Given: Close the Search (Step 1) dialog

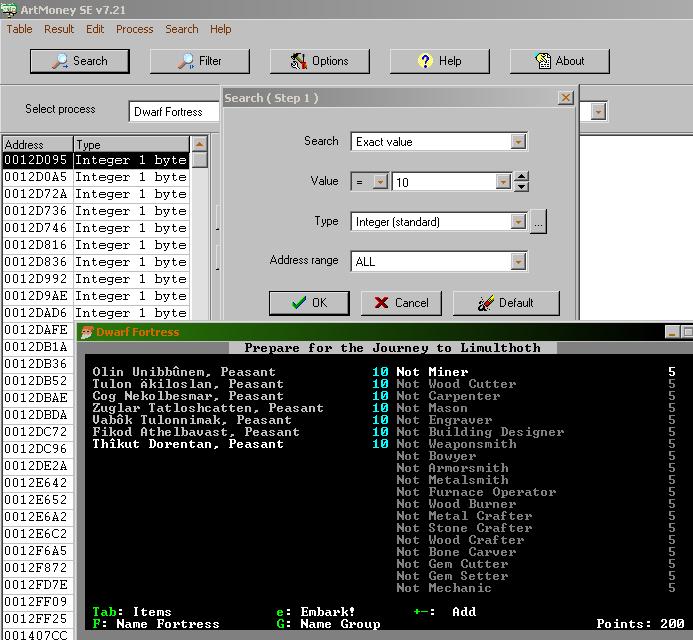Looking at the screenshot, I should click(566, 98).
